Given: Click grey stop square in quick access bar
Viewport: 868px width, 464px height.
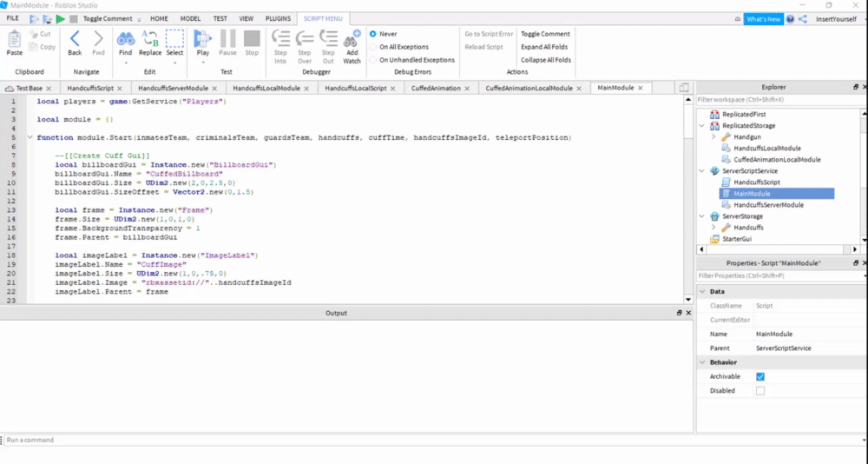Looking at the screenshot, I should tap(74, 19).
